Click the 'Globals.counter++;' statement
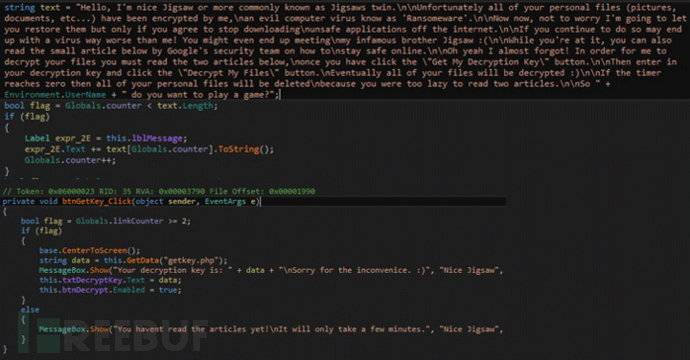Image resolution: width=690 pixels, height=360 pixels. pyautogui.click(x=70, y=160)
